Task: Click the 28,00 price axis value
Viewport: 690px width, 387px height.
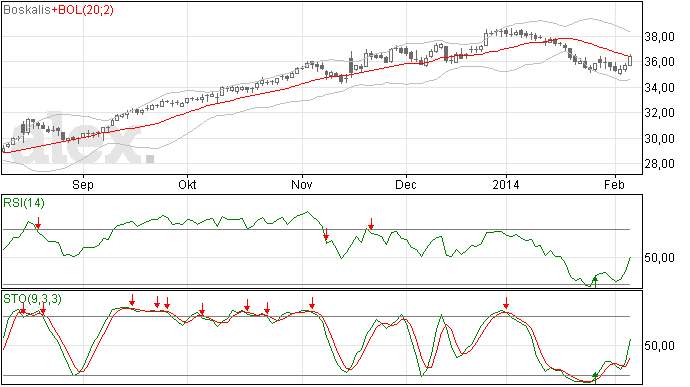Action: (659, 164)
